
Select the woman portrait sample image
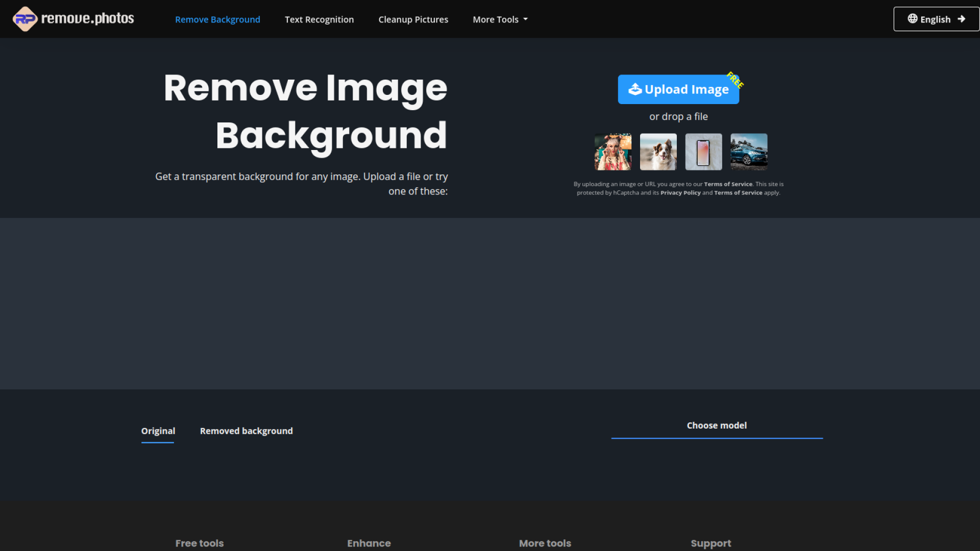(612, 152)
